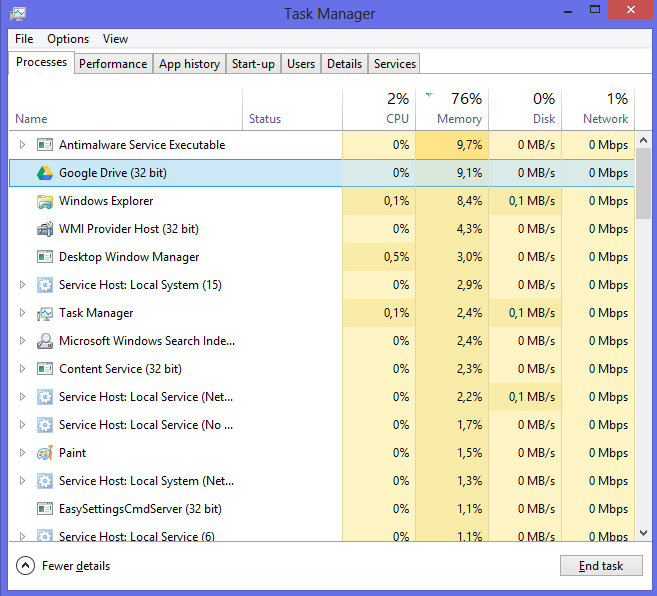Click the Windows Explorer process icon

(45, 201)
